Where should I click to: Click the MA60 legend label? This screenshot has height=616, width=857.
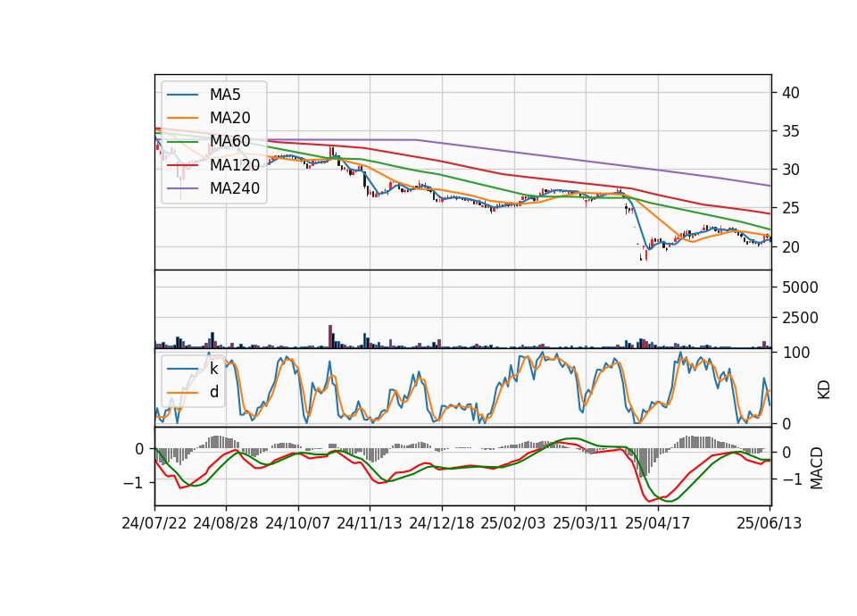click(229, 141)
